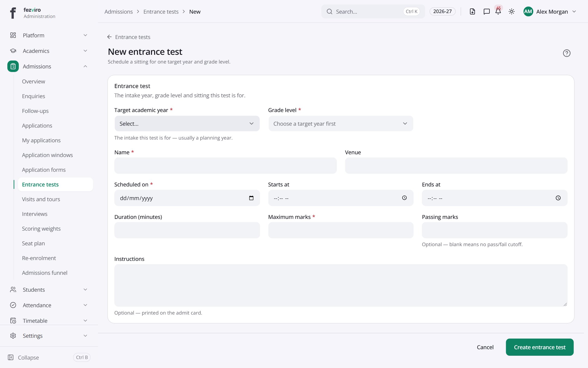
Task: Click the Settings gear icon
Action: (x=13, y=336)
